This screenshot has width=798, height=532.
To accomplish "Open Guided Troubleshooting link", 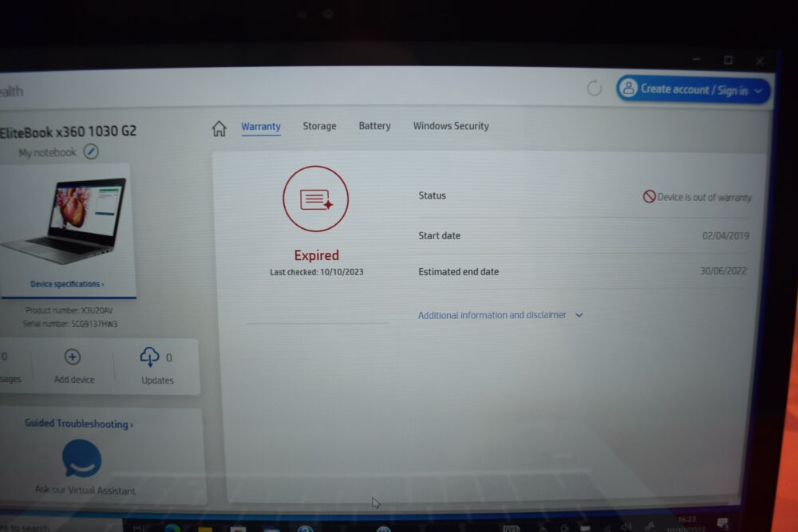I will click(79, 424).
